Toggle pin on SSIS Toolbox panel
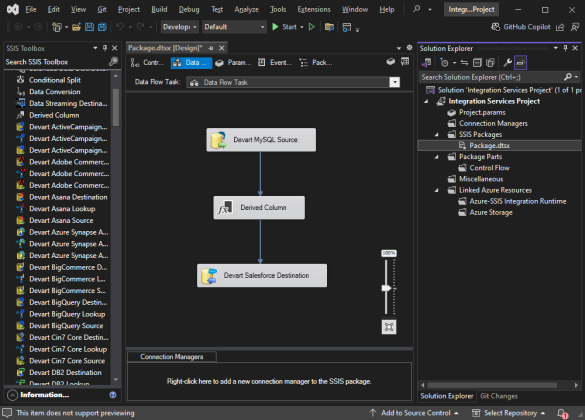585x420 pixels. tap(105, 48)
